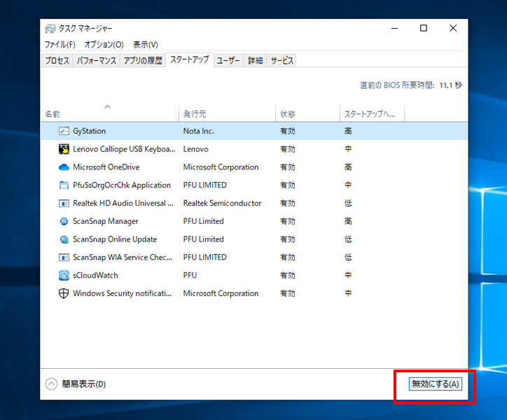Open the オプション(O) menu
The image size is (507, 420).
pos(104,45)
